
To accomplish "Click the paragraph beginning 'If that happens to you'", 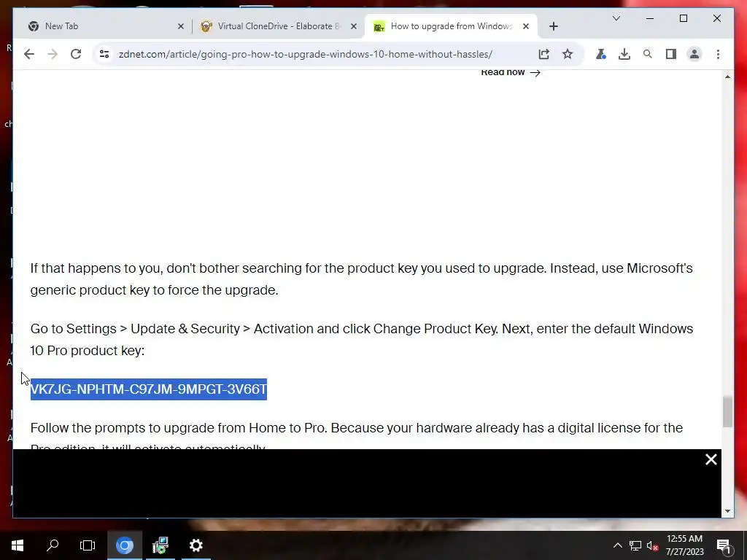I will point(362,279).
